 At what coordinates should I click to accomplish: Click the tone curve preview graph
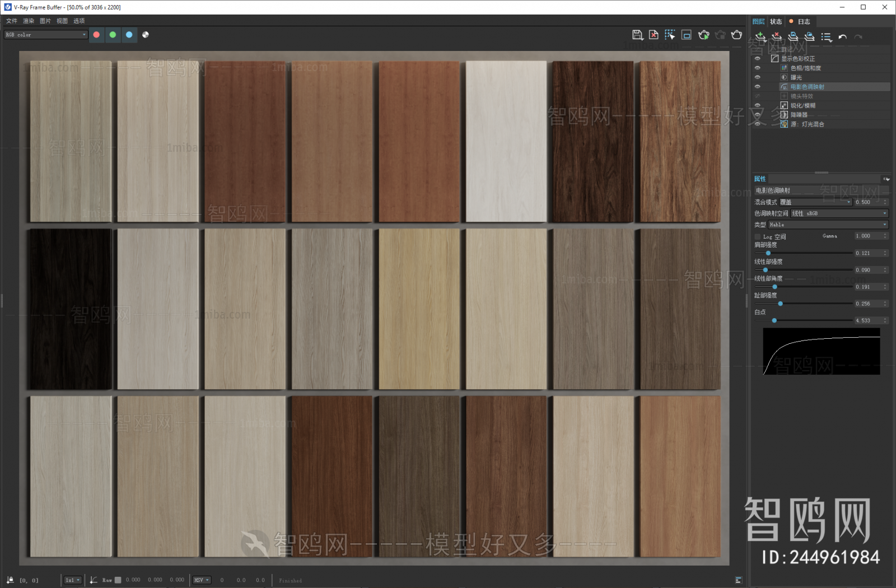[x=822, y=351]
